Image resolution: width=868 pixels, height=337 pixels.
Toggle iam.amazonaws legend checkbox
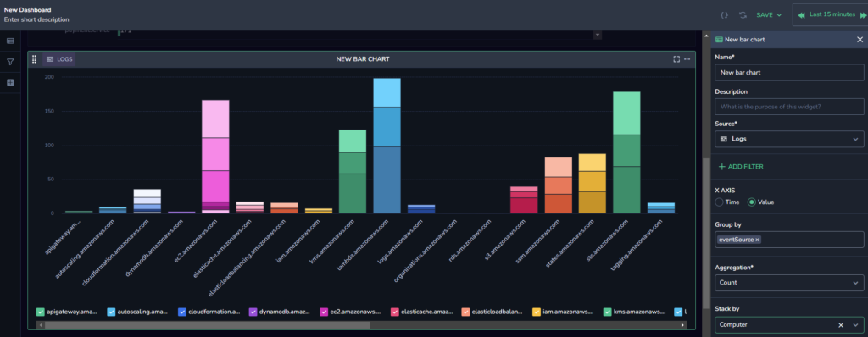coord(537,312)
